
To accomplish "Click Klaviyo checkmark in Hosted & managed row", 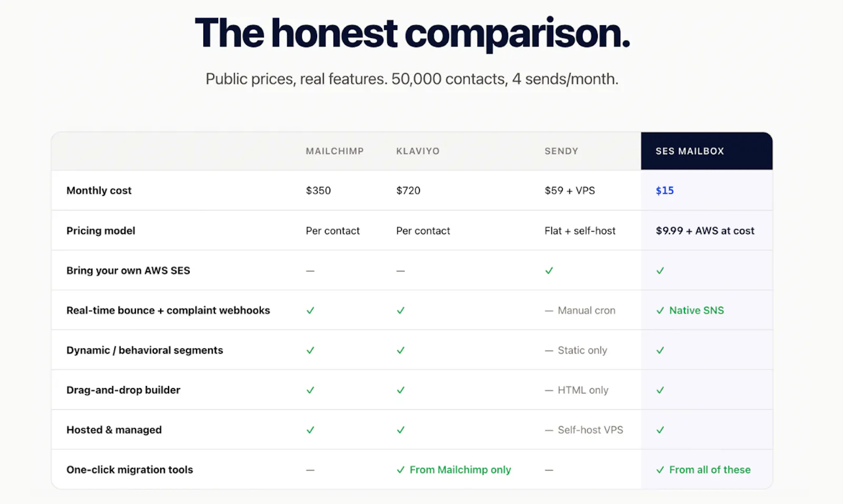I will [x=401, y=430].
